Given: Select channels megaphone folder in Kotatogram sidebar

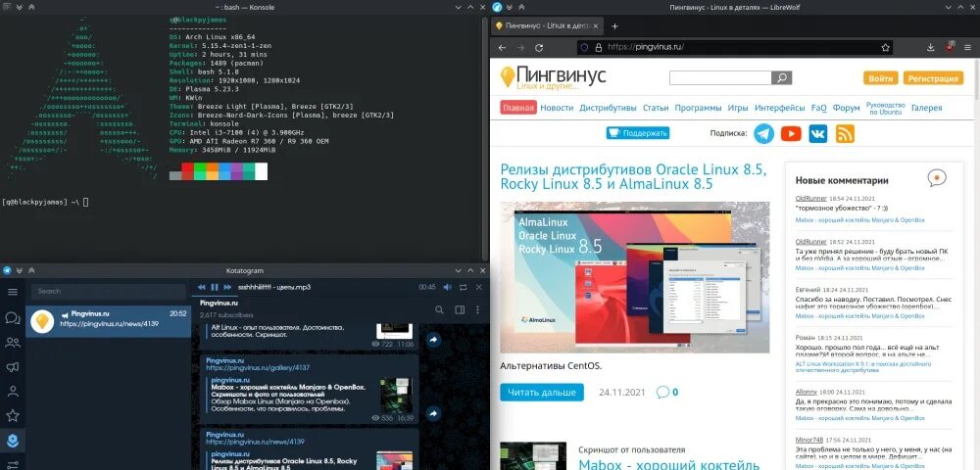Looking at the screenshot, I should pos(12,367).
